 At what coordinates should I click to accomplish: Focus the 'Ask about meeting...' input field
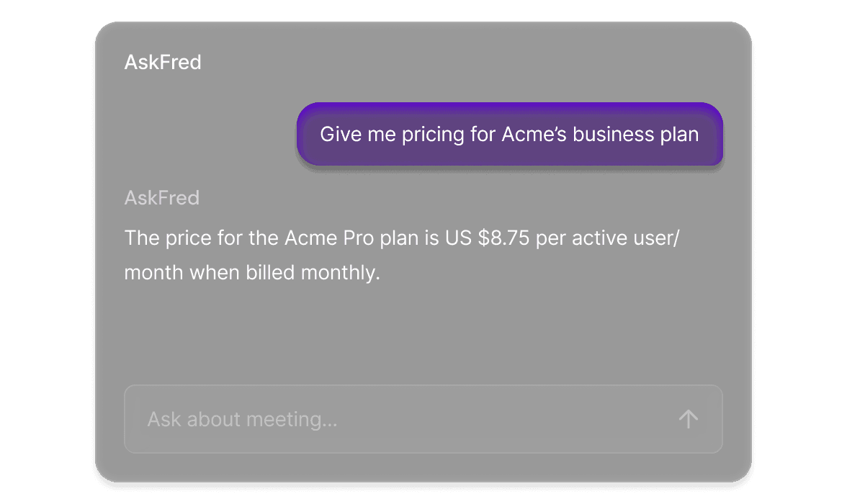click(403, 419)
